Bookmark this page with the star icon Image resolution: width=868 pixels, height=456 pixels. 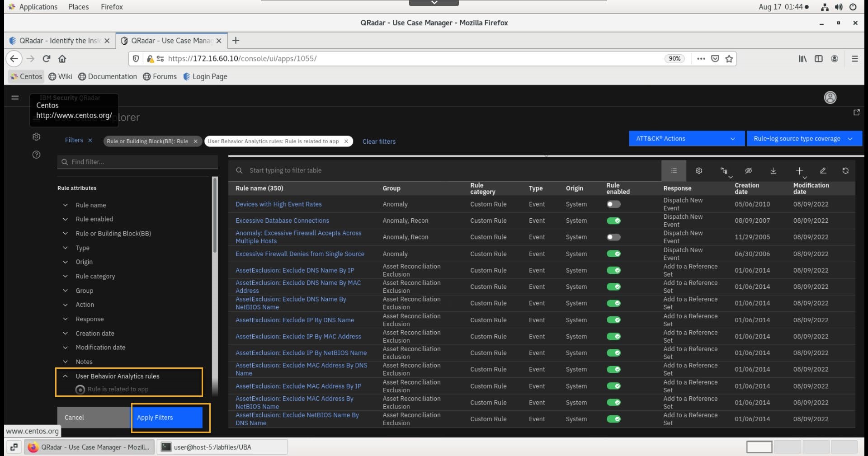[x=729, y=59]
